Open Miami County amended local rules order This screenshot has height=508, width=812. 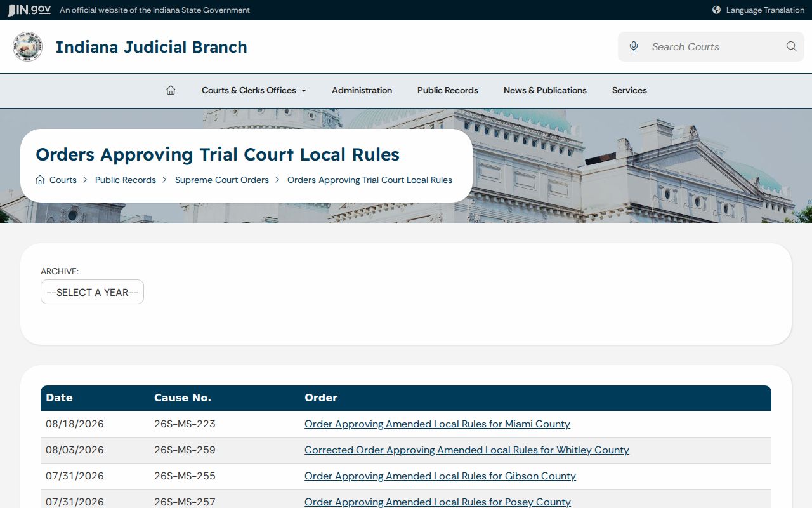pyautogui.click(x=437, y=424)
